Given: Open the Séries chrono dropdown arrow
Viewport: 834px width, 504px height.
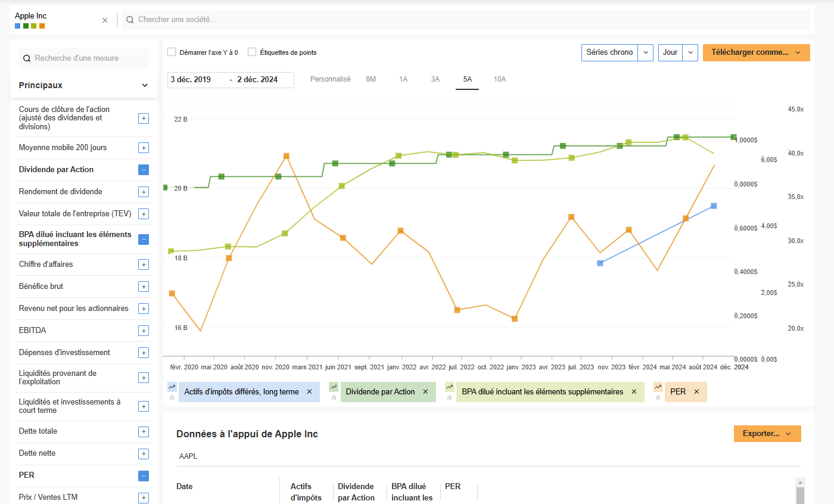Looking at the screenshot, I should pos(646,52).
